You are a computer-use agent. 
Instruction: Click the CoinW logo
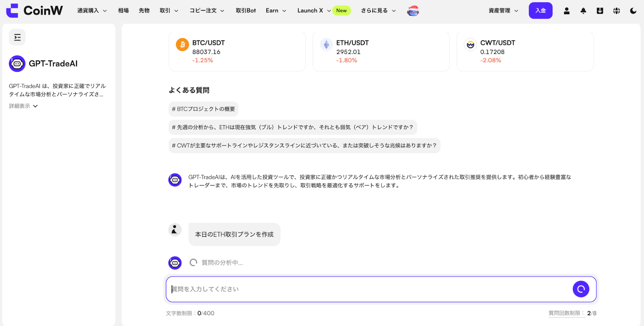[x=35, y=10]
